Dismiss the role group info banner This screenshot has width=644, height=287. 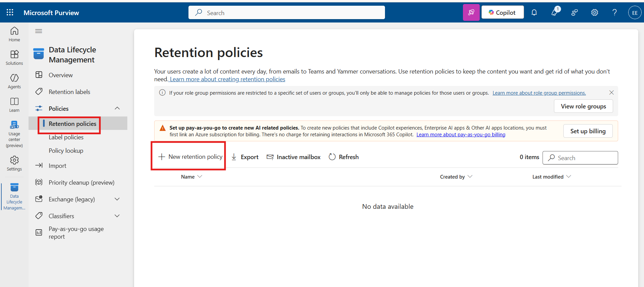[x=611, y=93]
